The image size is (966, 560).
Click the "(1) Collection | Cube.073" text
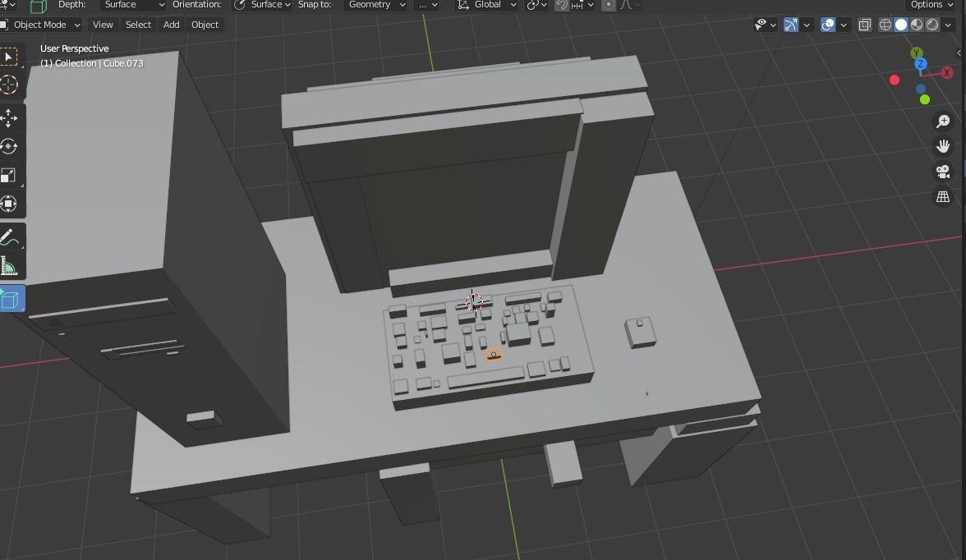[x=92, y=63]
